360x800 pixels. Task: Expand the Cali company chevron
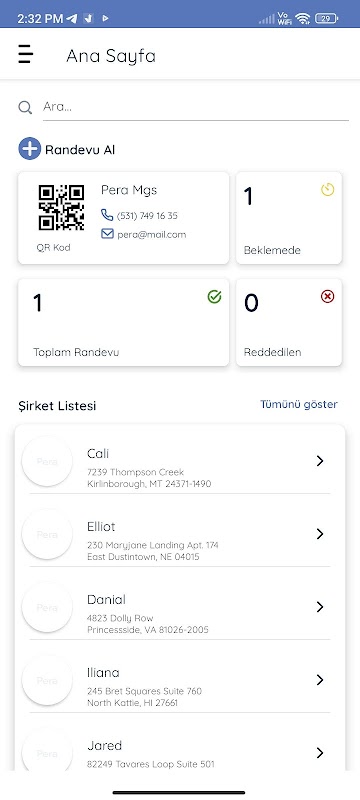click(x=320, y=461)
